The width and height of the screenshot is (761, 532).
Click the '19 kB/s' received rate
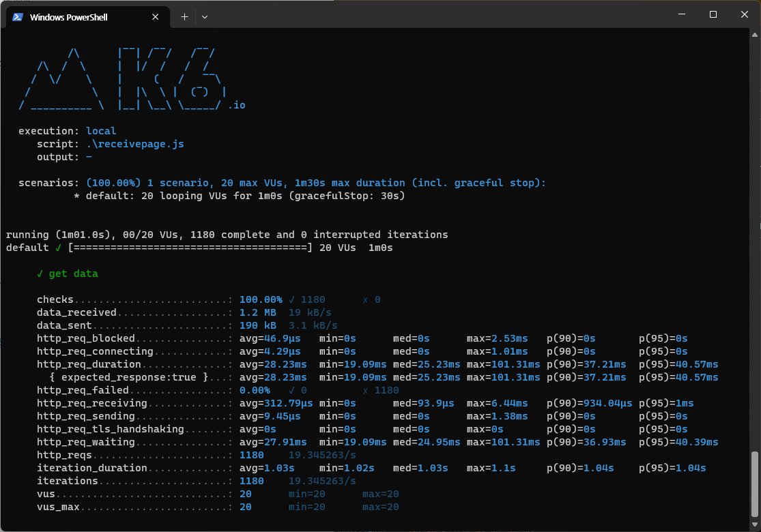tap(310, 313)
